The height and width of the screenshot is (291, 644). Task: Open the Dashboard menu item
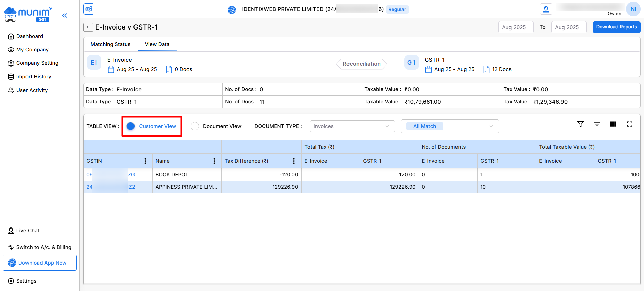click(x=30, y=36)
